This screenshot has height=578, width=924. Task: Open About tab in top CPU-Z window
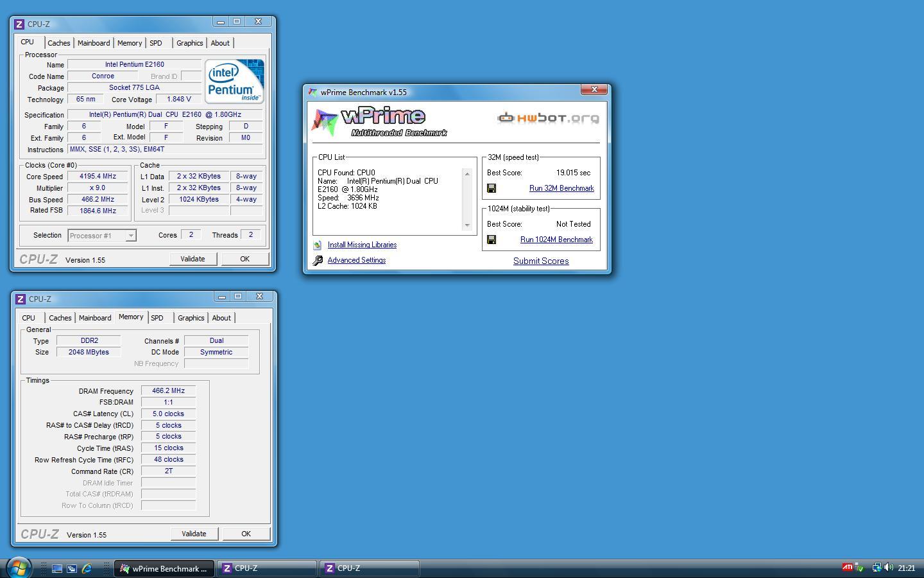(220, 43)
